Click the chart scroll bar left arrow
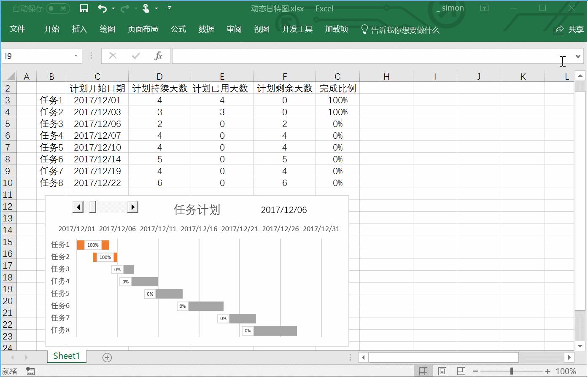Image resolution: width=588 pixels, height=377 pixels. (x=78, y=207)
